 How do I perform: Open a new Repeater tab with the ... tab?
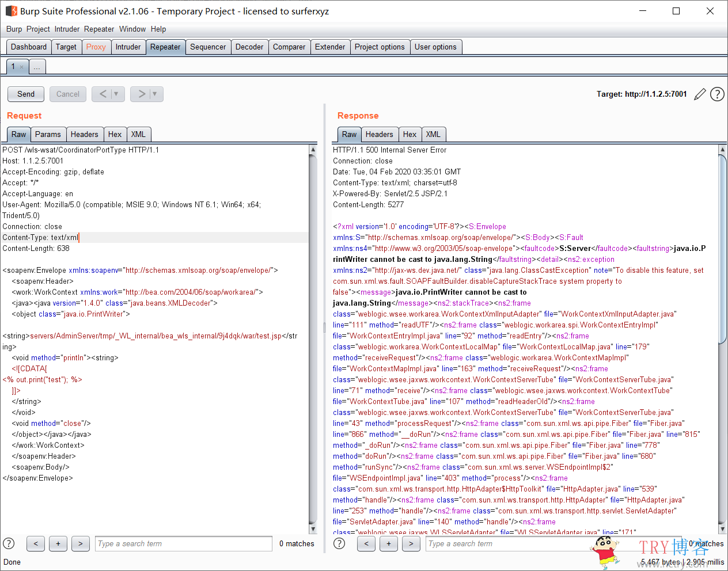(x=37, y=67)
